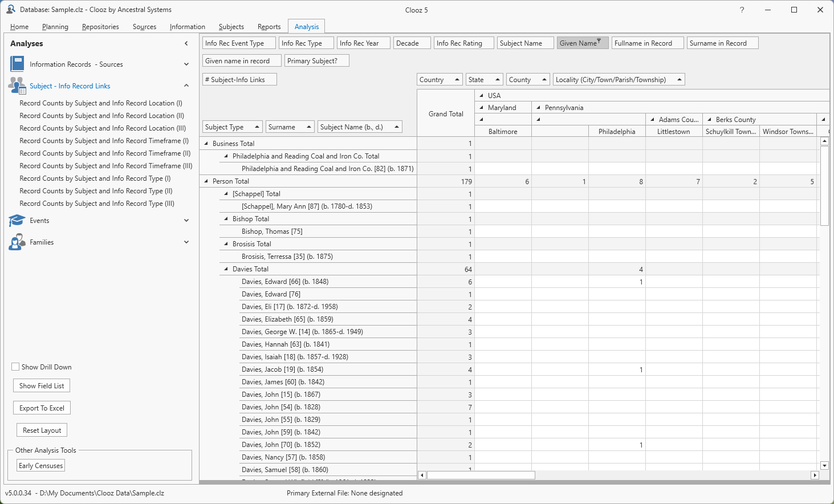834x504 pixels.
Task: Enable the Show Drill Down checkbox
Action: click(16, 367)
